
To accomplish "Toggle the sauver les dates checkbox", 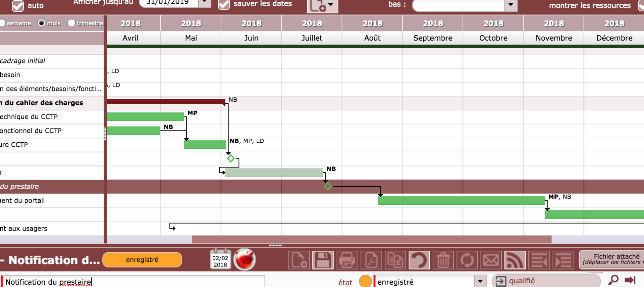I will 224,5.
